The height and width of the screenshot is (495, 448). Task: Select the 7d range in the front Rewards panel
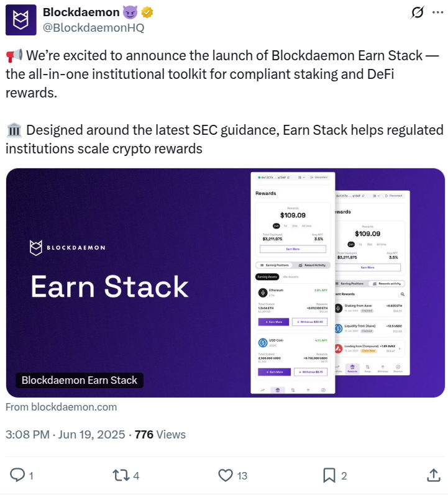pos(285,226)
